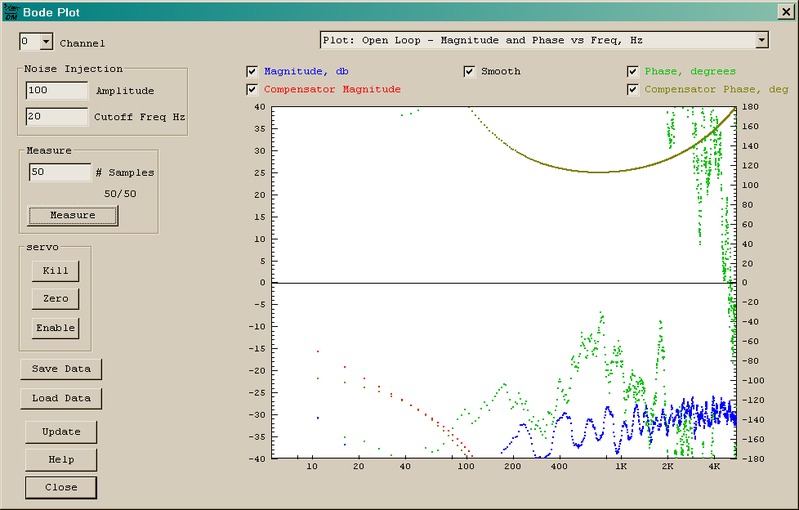This screenshot has width=799, height=510.
Task: Select the # Samples input field
Action: (x=59, y=172)
